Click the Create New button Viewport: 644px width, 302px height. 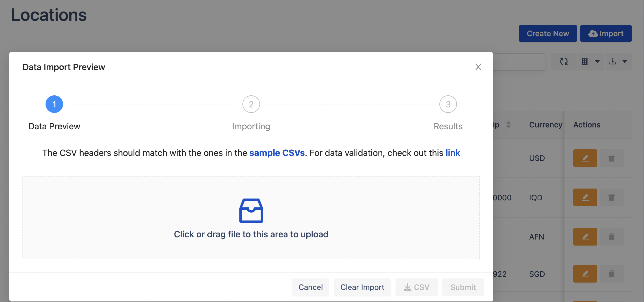pos(547,33)
